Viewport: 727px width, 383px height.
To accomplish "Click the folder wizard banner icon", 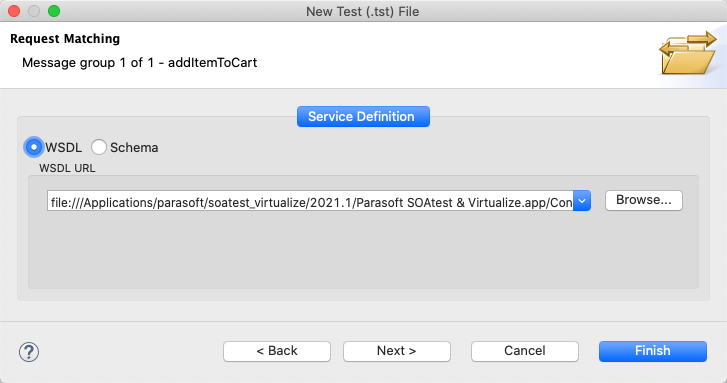I will tap(688, 53).
